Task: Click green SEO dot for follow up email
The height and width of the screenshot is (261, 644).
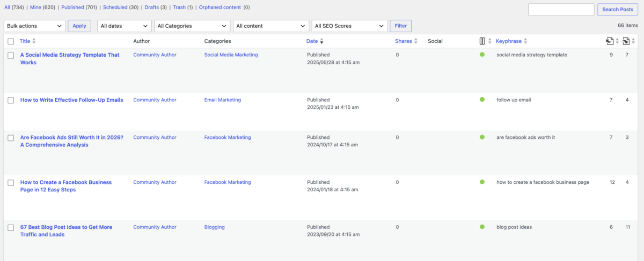Action: point(482,100)
